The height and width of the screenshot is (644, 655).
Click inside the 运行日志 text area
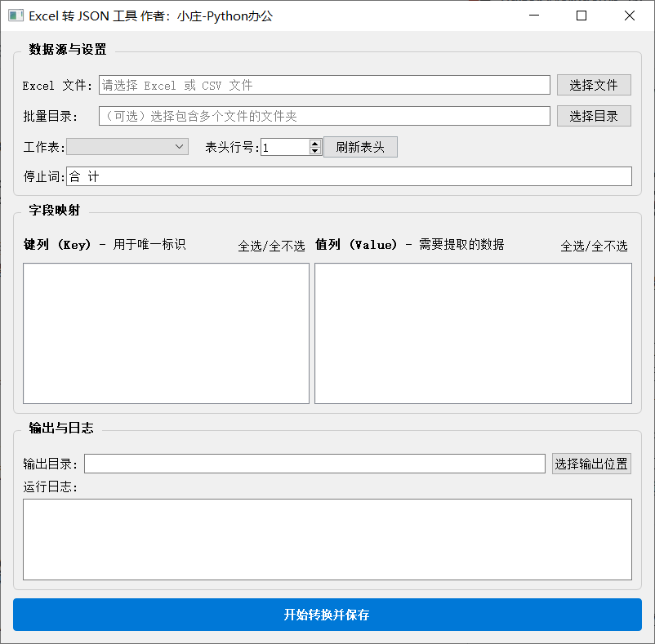pos(327,539)
